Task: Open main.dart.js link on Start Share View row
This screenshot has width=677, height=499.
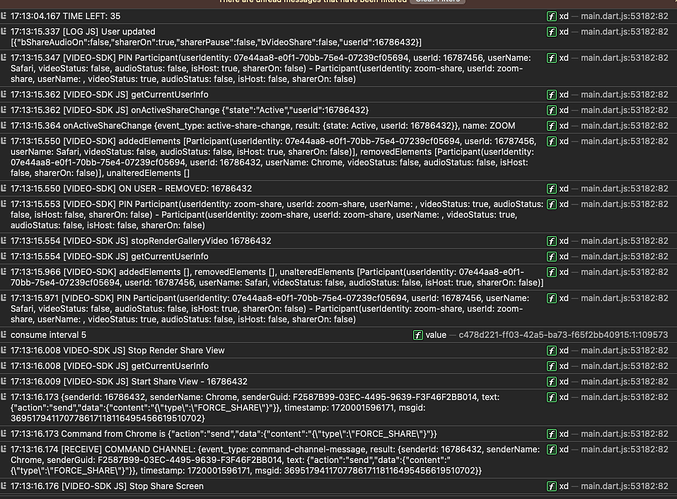Action: (x=624, y=382)
